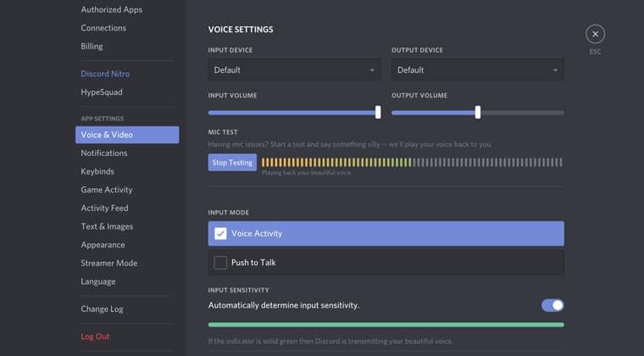Click the green input sensitivity indicator bar
Viewport: 644px width, 356px height.
386,325
